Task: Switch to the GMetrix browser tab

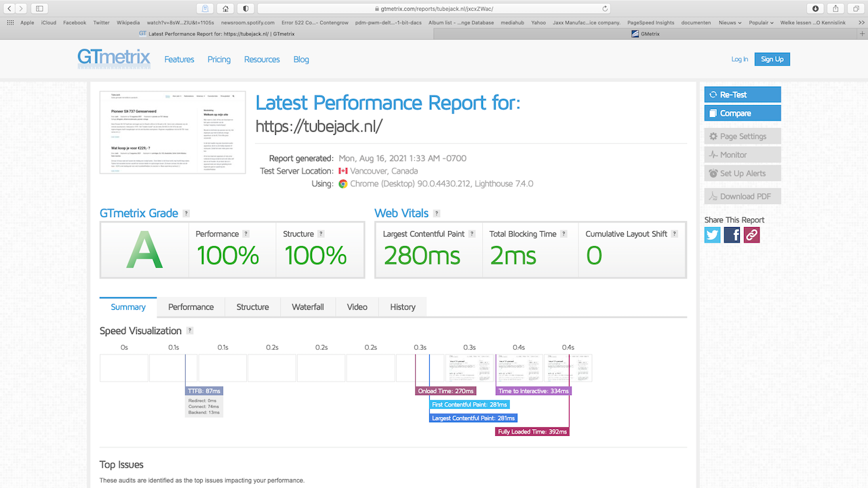Action: (x=645, y=33)
